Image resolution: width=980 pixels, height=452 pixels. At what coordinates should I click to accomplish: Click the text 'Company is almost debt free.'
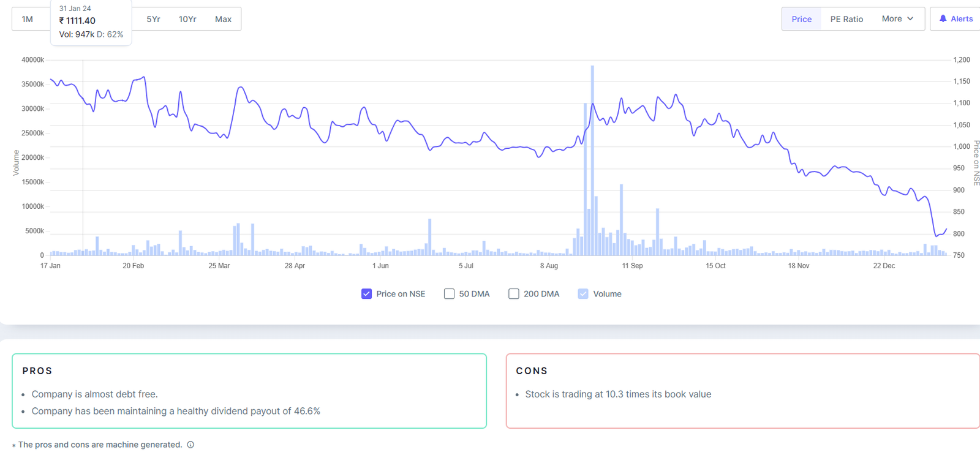[x=95, y=394]
